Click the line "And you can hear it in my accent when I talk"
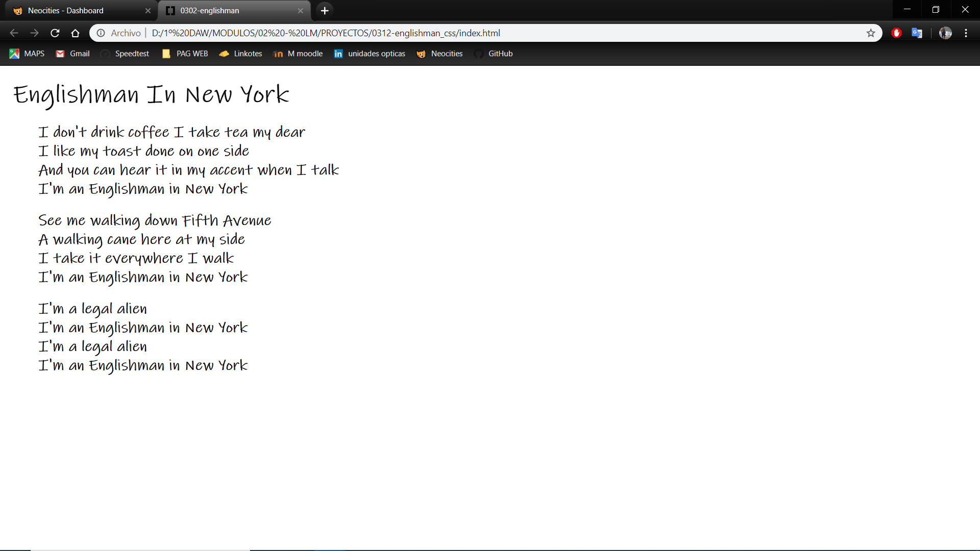980x551 pixels. pos(189,170)
